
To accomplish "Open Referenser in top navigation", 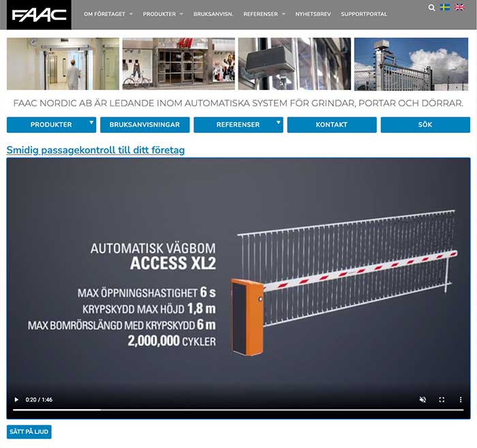I will pos(260,14).
